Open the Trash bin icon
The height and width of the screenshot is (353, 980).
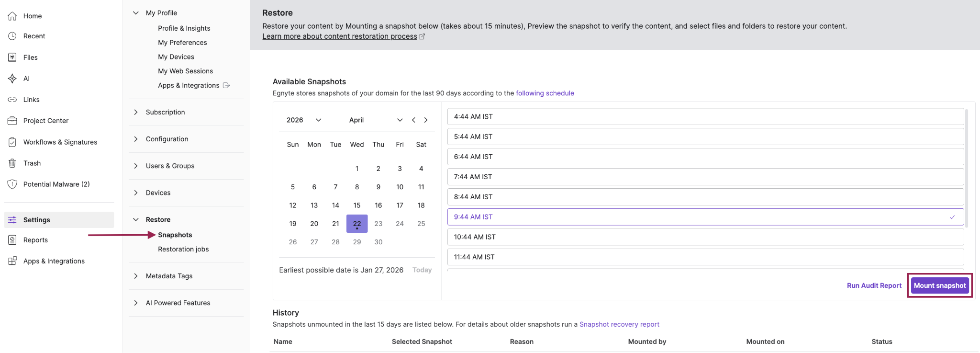pyautogui.click(x=12, y=163)
